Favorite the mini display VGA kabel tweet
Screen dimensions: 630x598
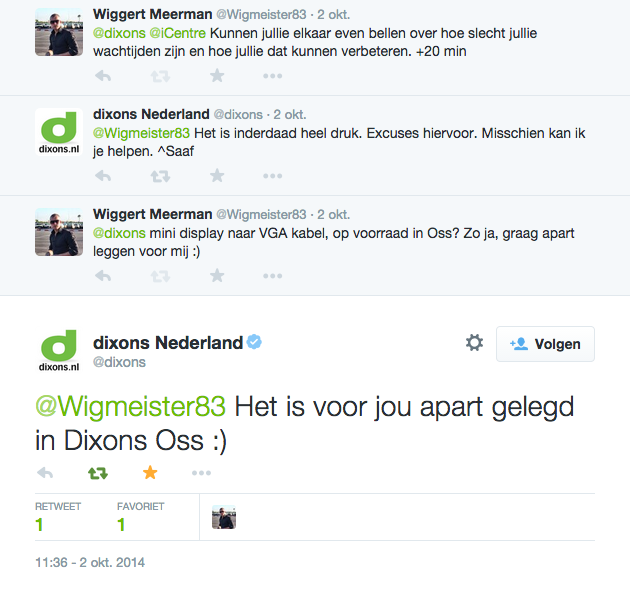(217, 276)
